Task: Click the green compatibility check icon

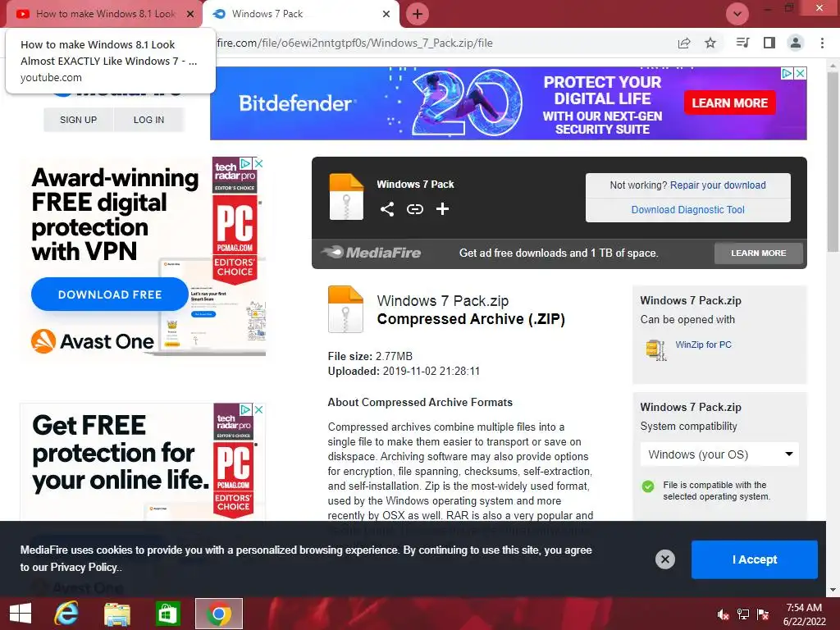Action: coord(648,486)
